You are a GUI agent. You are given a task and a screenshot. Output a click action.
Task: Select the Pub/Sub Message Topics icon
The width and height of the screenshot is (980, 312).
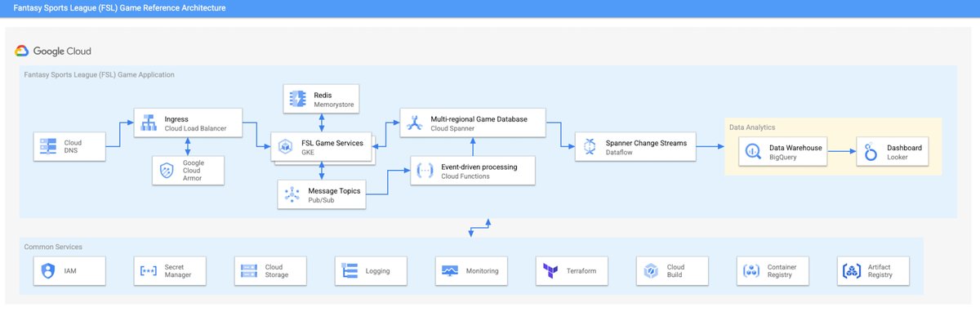(292, 194)
